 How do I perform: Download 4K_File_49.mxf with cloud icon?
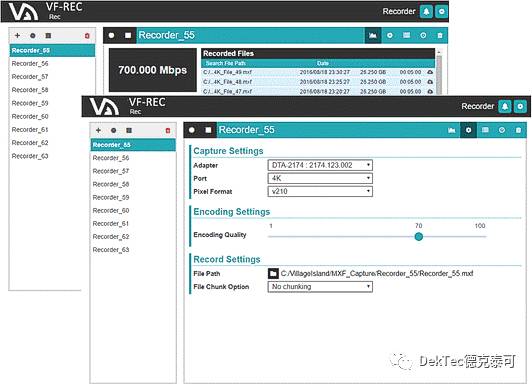click(x=430, y=72)
